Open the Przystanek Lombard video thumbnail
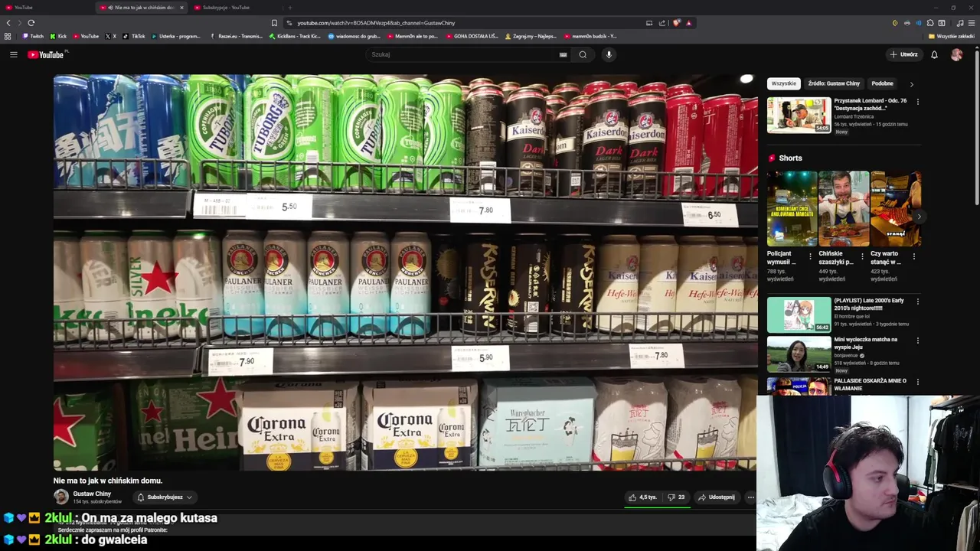 [x=799, y=115]
